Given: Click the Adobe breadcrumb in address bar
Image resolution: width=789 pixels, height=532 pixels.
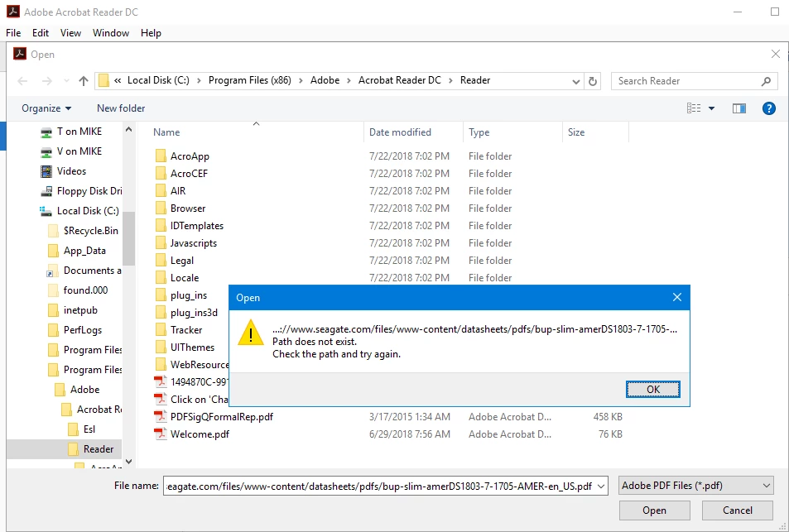Looking at the screenshot, I should click(325, 80).
